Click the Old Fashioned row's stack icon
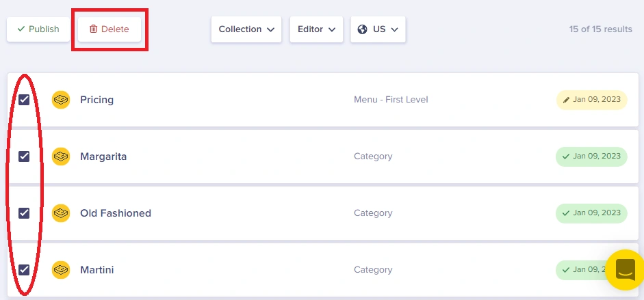This screenshot has width=644, height=300. 61,213
